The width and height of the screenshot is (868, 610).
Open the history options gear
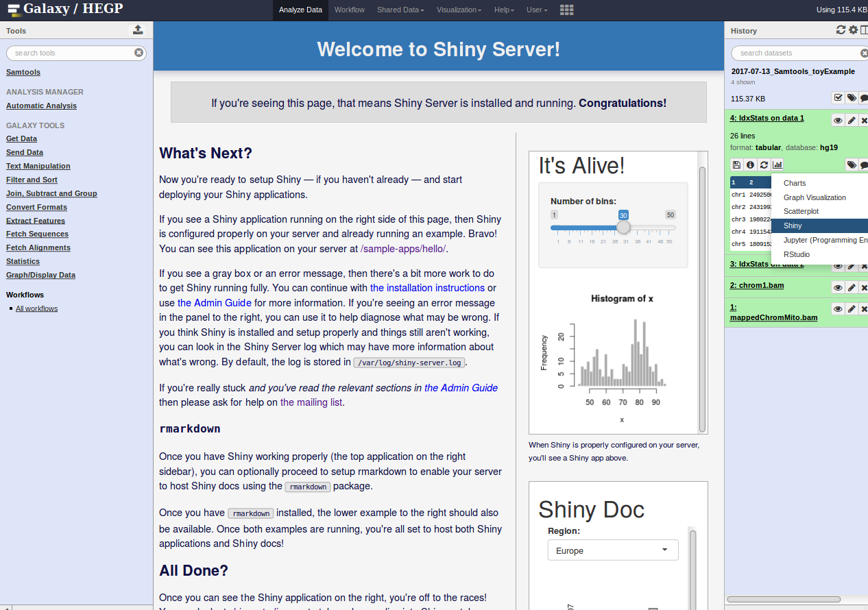[x=853, y=29]
